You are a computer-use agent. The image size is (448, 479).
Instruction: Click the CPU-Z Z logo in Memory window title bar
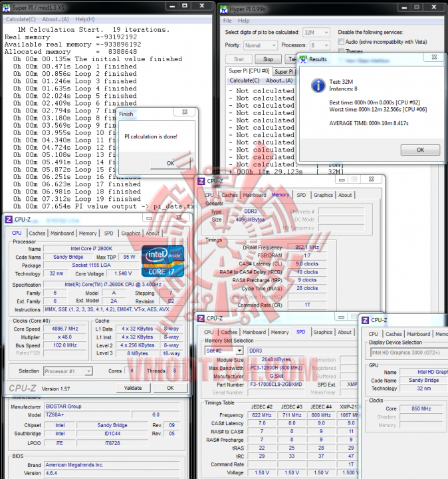point(201,181)
